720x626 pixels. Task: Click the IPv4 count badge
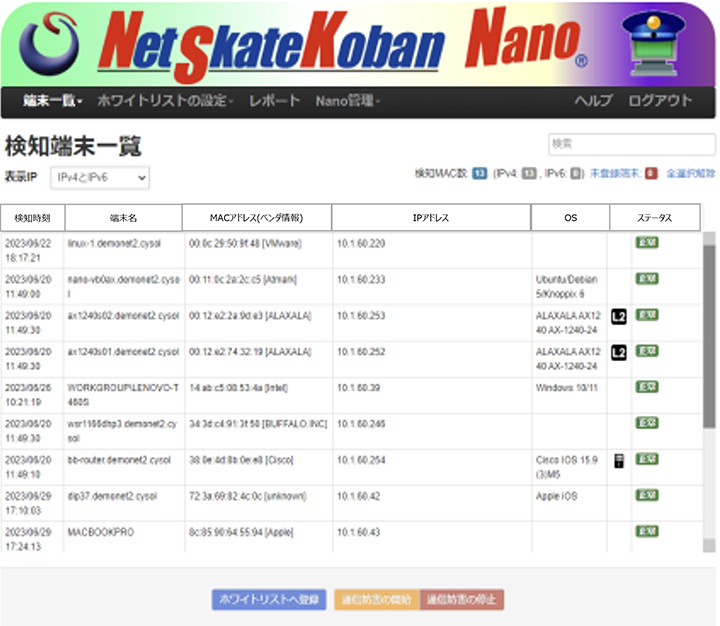[529, 174]
